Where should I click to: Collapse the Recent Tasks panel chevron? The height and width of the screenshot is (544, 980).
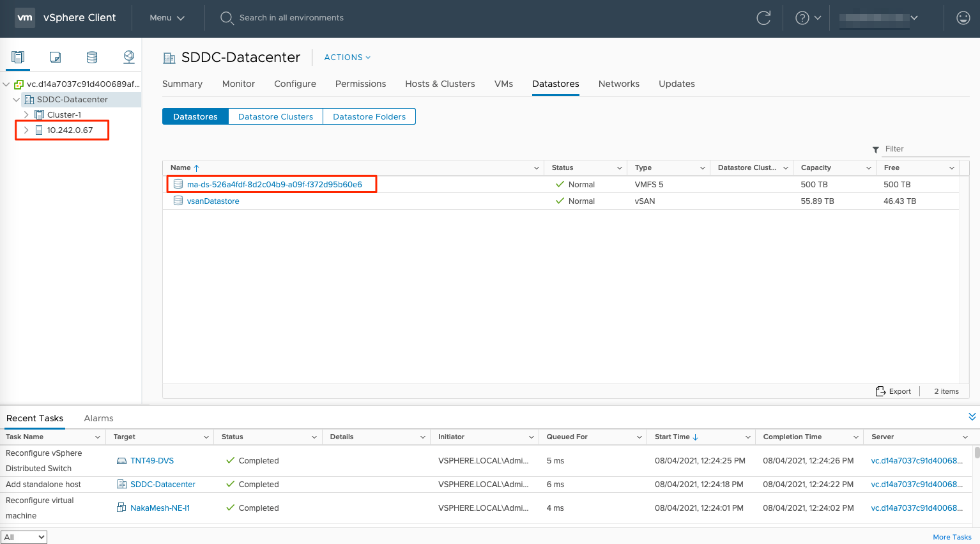[x=972, y=417]
